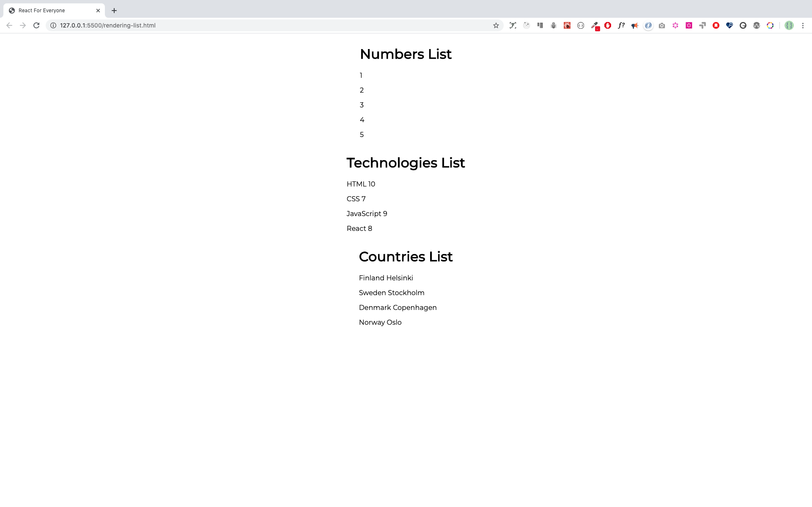
Task: Click the Sweden Stockholm list item
Action: (x=392, y=293)
